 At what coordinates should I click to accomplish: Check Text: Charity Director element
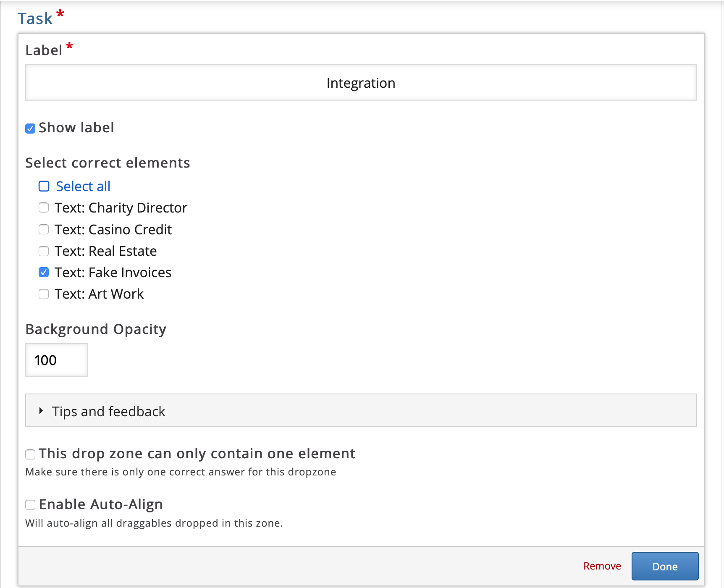(x=44, y=207)
